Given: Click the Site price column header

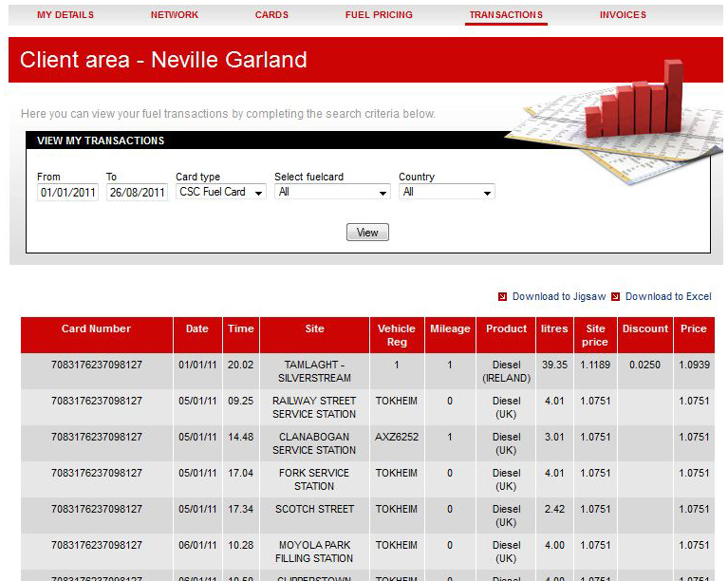Looking at the screenshot, I should click(x=595, y=335).
